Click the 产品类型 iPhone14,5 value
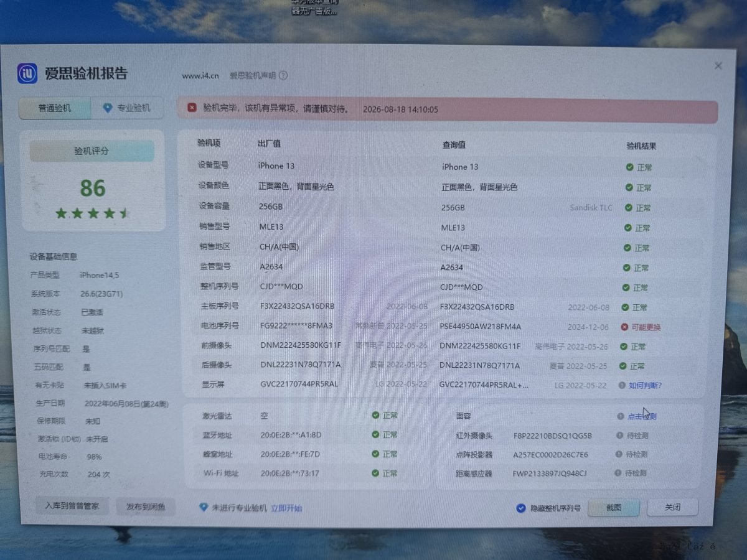747x560 pixels. coord(99,275)
